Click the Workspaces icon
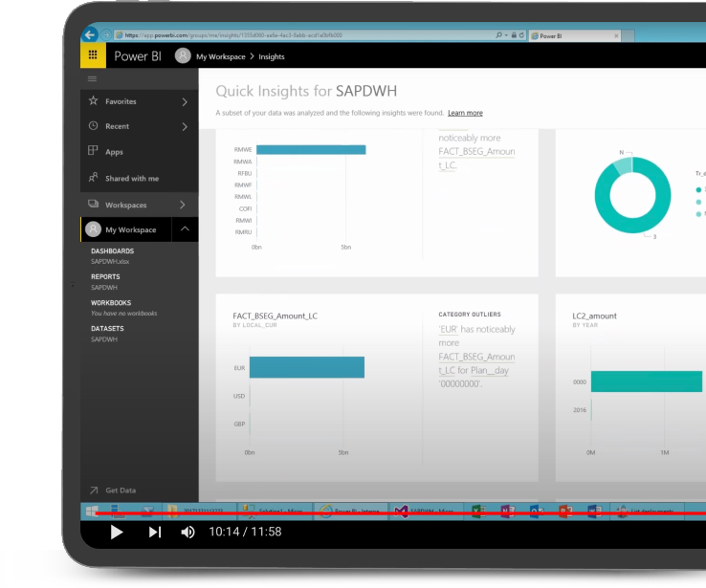Viewport: 706px width, 588px height. coord(93,204)
